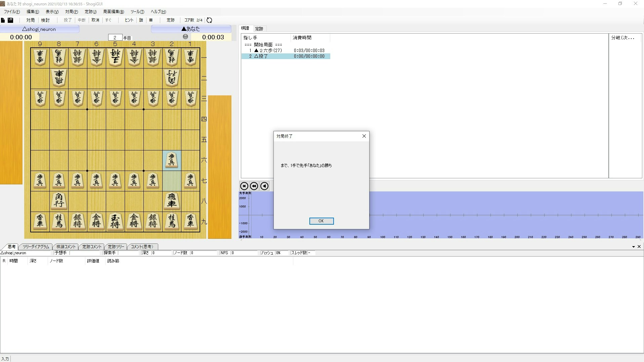Click the 詰 mate search toolbar button

[x=141, y=20]
